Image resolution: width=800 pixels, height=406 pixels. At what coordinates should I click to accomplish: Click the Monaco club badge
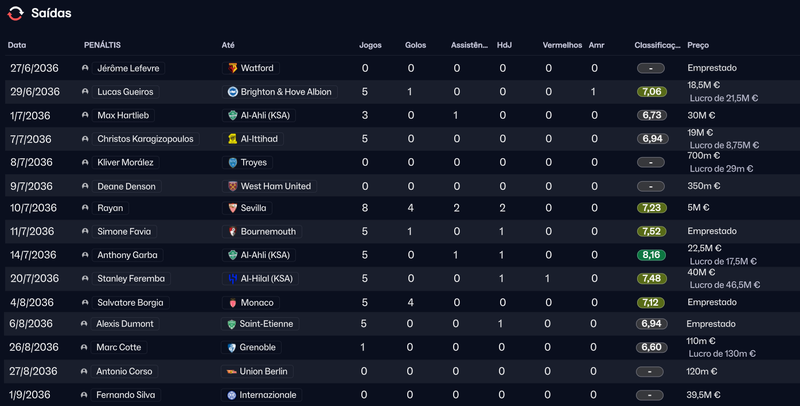(x=232, y=302)
